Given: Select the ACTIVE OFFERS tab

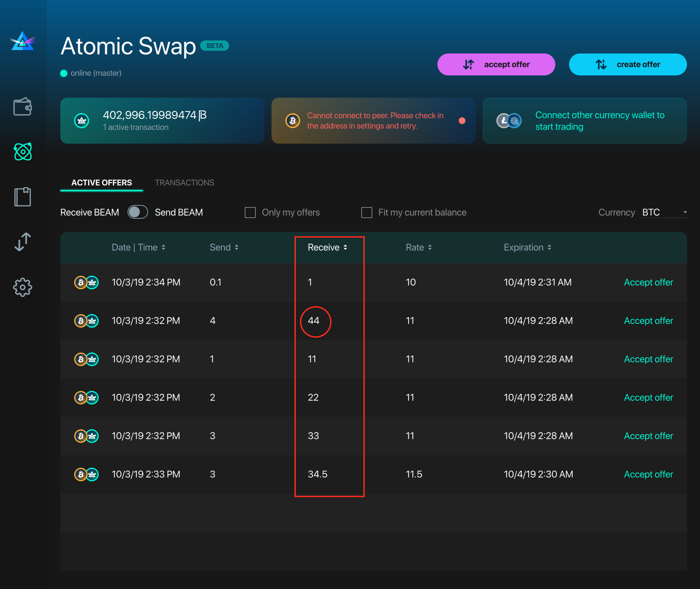Looking at the screenshot, I should [x=101, y=183].
